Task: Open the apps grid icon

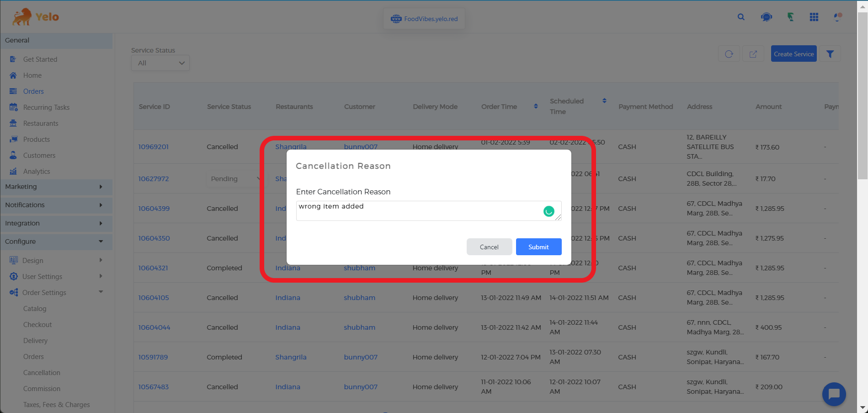Action: click(x=814, y=17)
